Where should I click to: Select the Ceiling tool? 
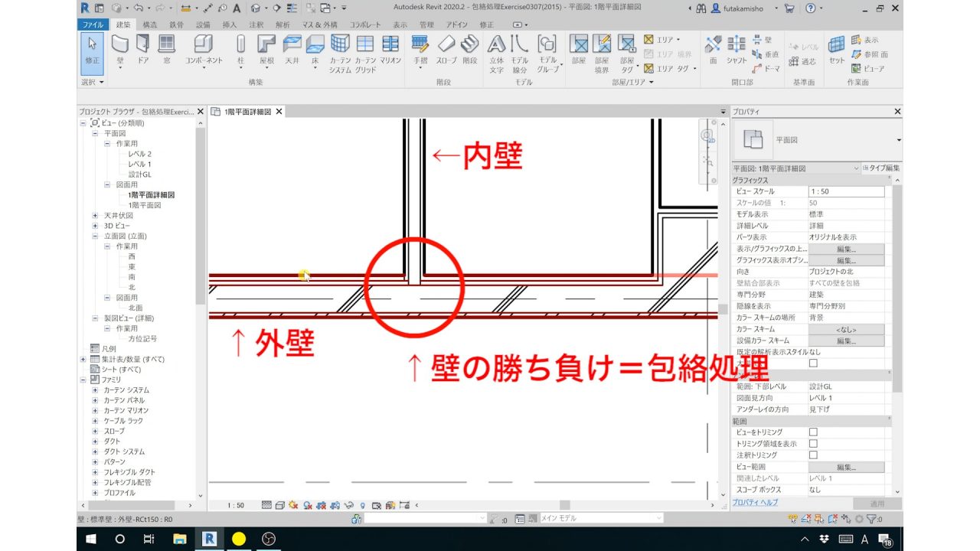[292, 48]
